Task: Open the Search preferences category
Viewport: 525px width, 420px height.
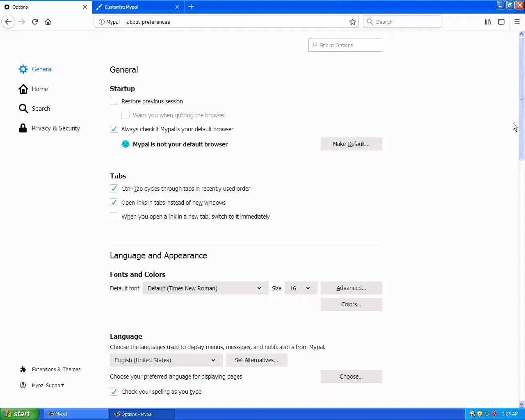Action: 41,108
